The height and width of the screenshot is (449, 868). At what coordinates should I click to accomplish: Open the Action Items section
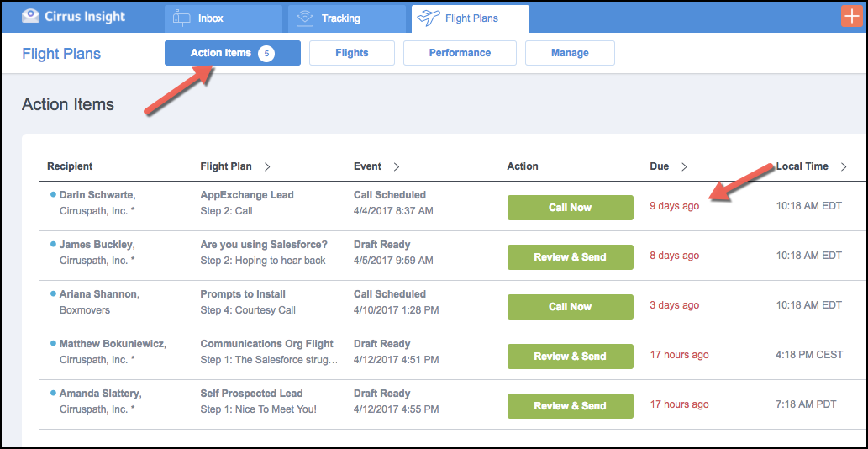pos(233,53)
